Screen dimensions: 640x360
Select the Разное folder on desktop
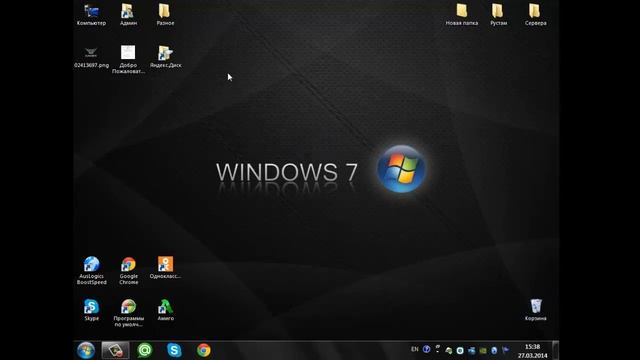pyautogui.click(x=165, y=14)
